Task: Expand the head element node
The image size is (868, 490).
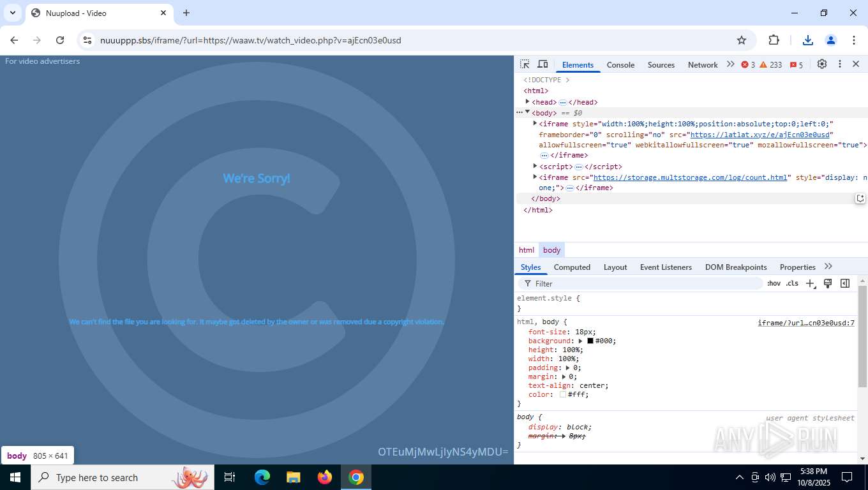Action: 528,101
